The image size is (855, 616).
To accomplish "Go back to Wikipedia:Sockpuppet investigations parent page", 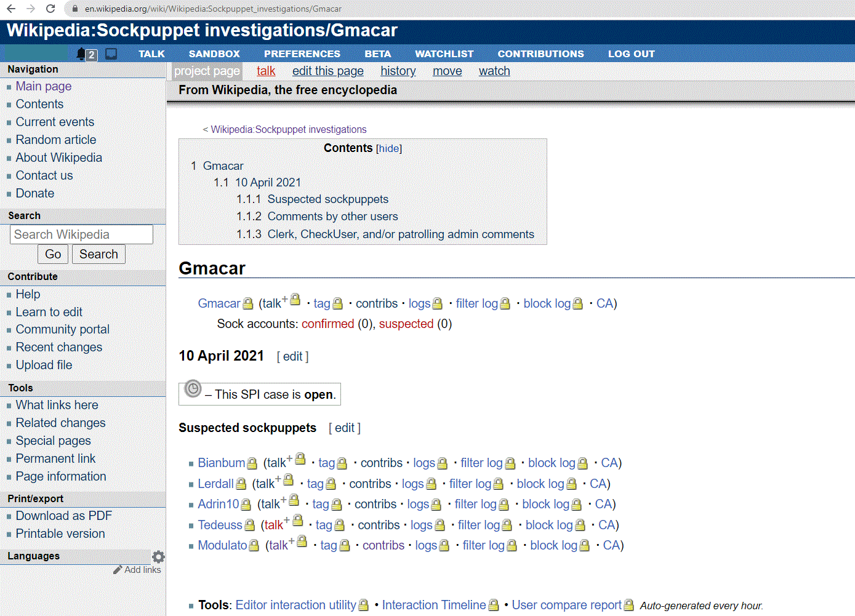I will pos(289,129).
